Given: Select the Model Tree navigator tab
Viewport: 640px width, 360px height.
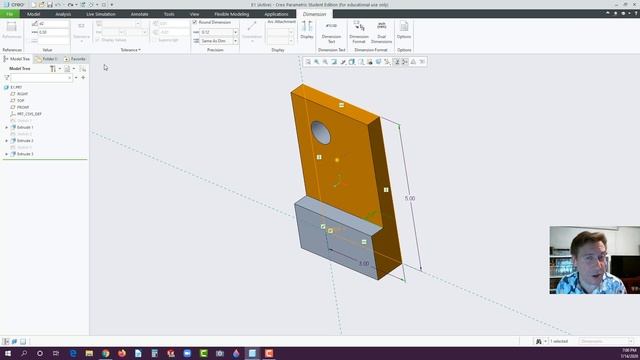Looking at the screenshot, I should (16, 59).
